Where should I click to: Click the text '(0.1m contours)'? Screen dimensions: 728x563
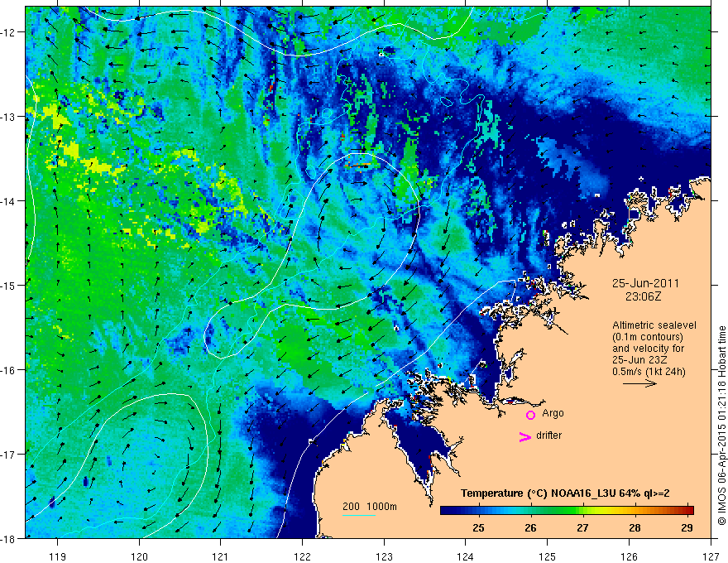648,337
